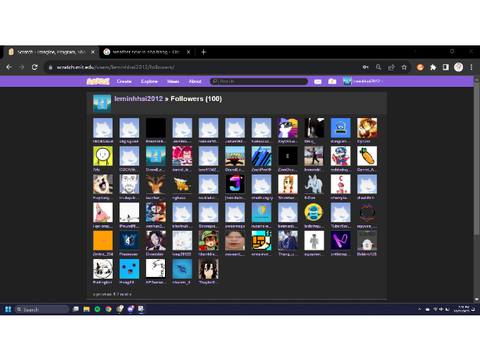Open follower with blue robot-face avatar
The height and width of the screenshot is (360, 480).
[341, 128]
